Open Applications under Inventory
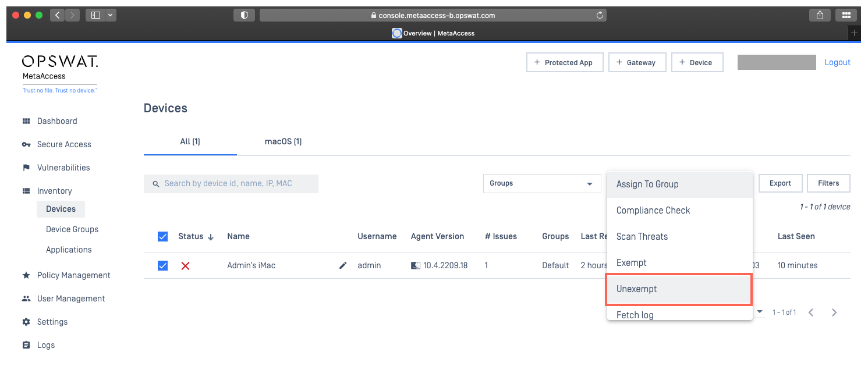The width and height of the screenshot is (868, 366). [69, 250]
